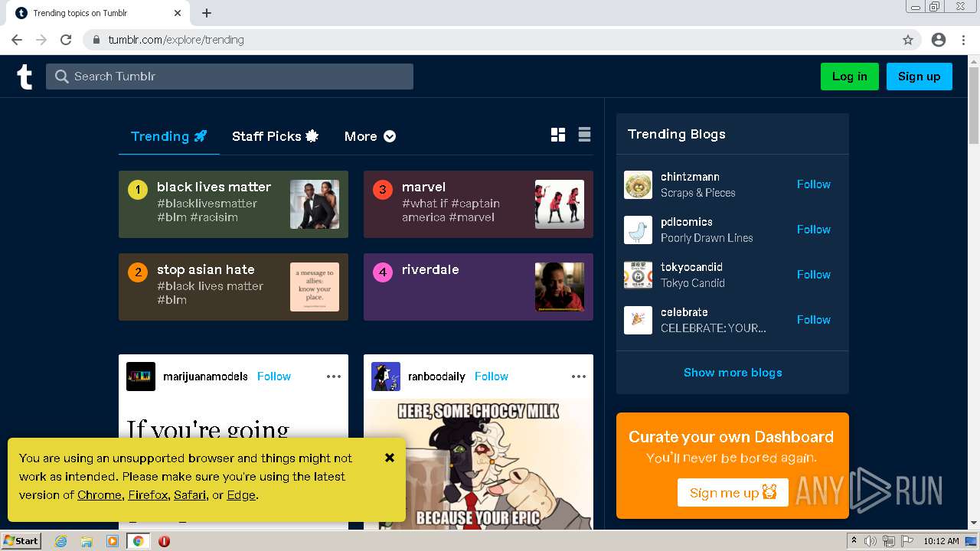Click the Trending topics browser tab
The height and width of the screenshot is (551, 980).
[x=96, y=13]
